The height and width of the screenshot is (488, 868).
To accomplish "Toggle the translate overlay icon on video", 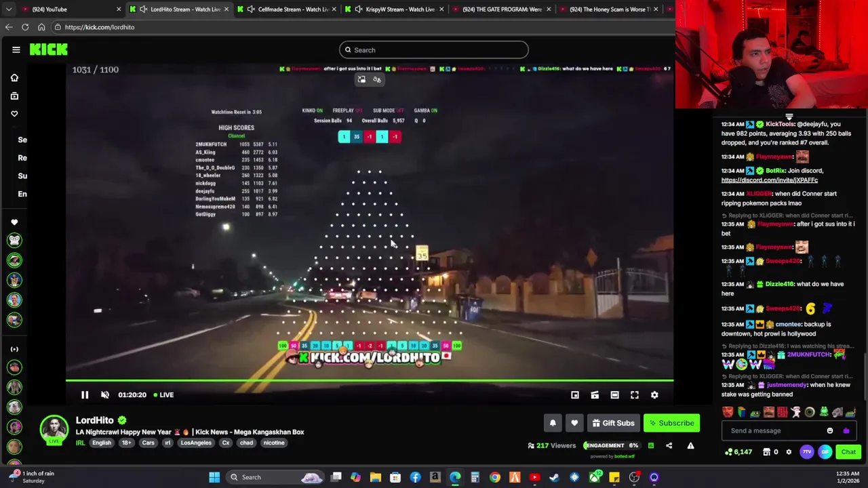I will click(377, 79).
